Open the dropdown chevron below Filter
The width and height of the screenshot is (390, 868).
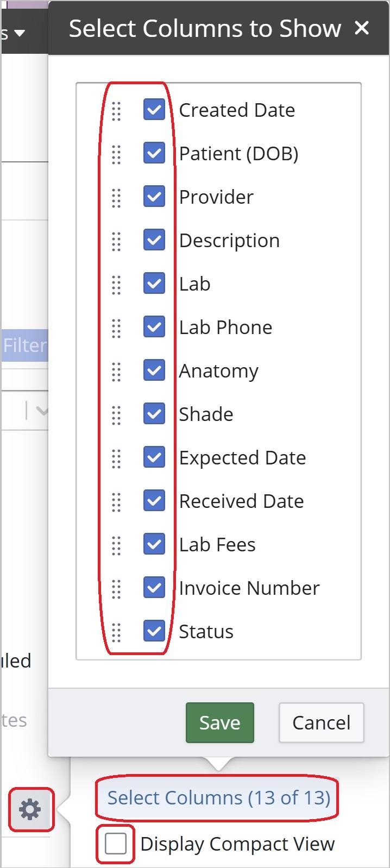tap(41, 411)
